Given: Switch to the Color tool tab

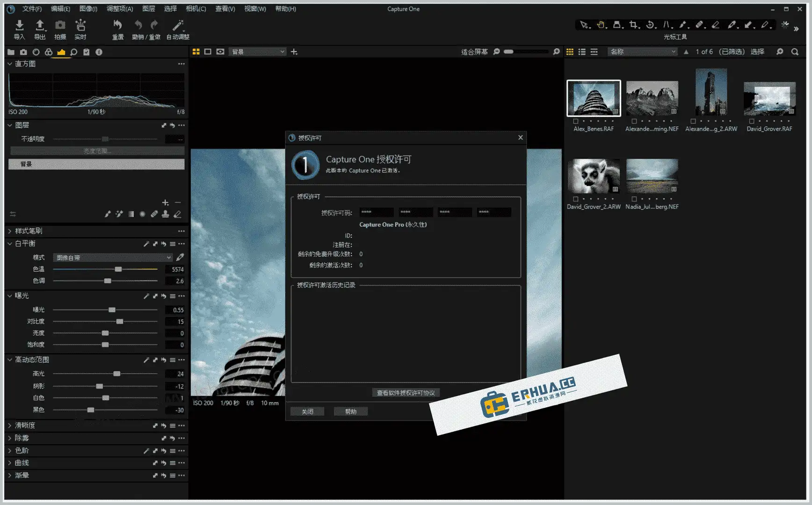Looking at the screenshot, I should click(x=49, y=52).
